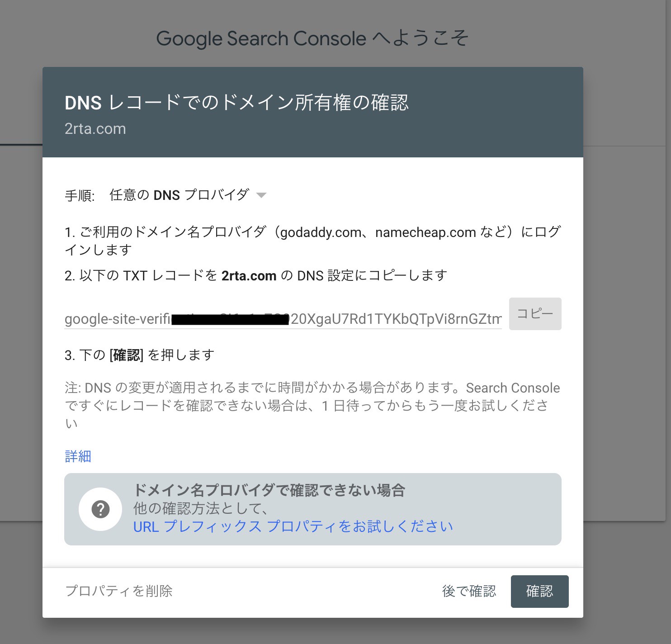Click the DNS レコードでのドメイン所有権の確認 dialog title
671x644 pixels.
point(236,103)
